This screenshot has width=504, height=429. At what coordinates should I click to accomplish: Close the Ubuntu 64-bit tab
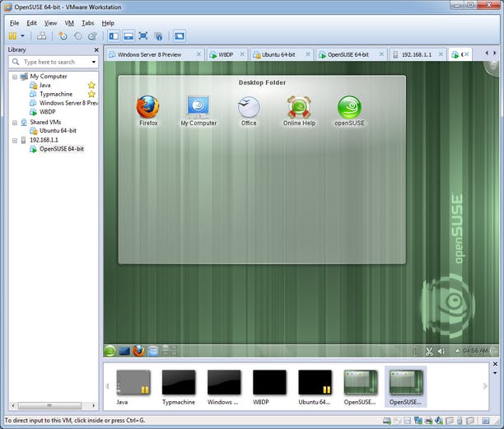tap(308, 54)
